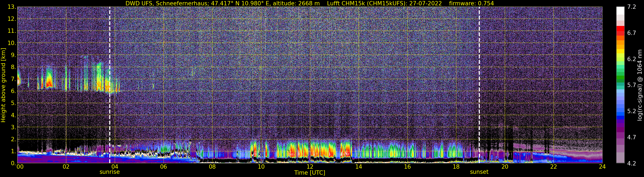Click height axis tick label '12.'

12,19
